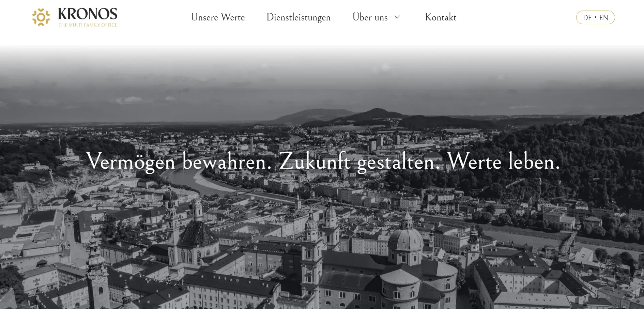
Task: Click the baroque church tower at bottom left
Action: pyautogui.click(x=97, y=269)
